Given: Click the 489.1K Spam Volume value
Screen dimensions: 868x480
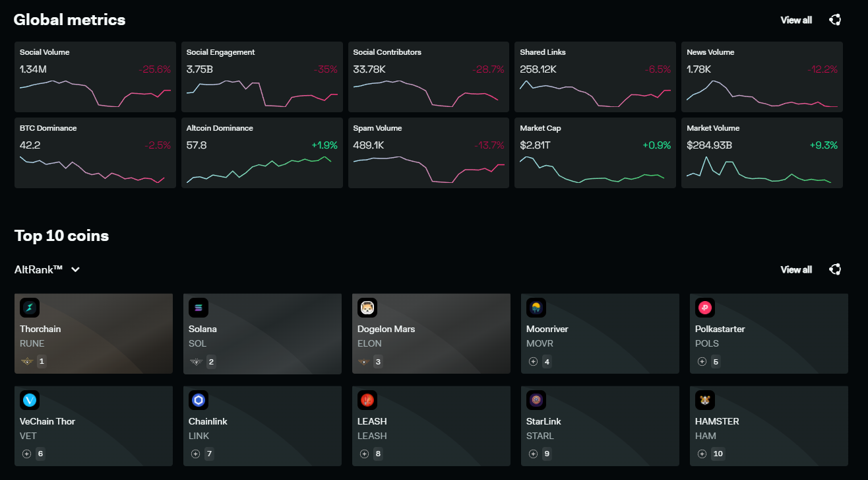Looking at the screenshot, I should 369,145.
